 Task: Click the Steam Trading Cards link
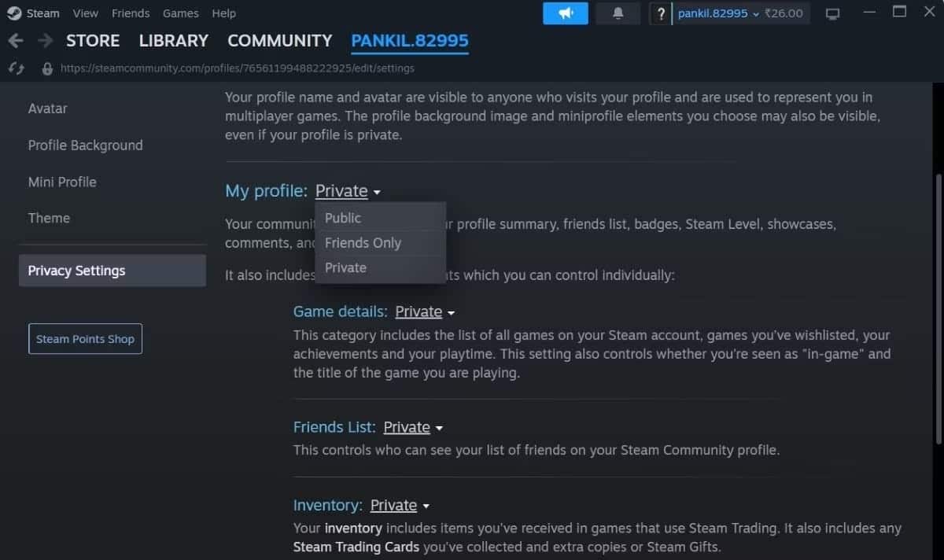[x=356, y=547]
